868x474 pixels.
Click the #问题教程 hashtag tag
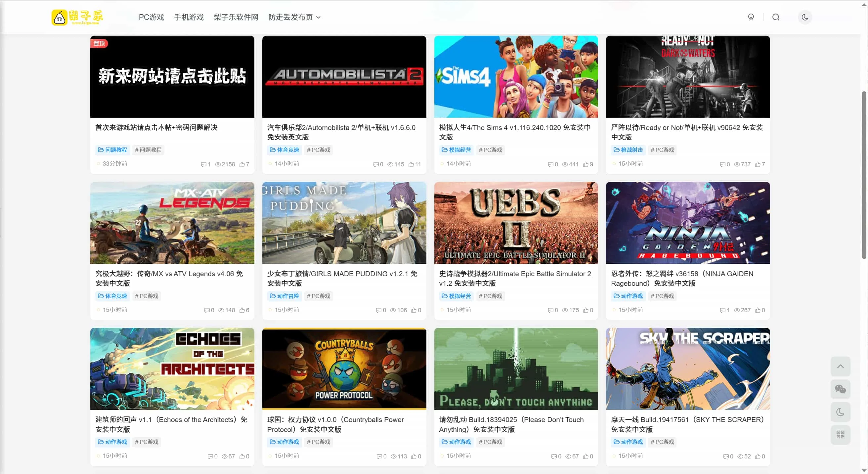[x=148, y=150]
